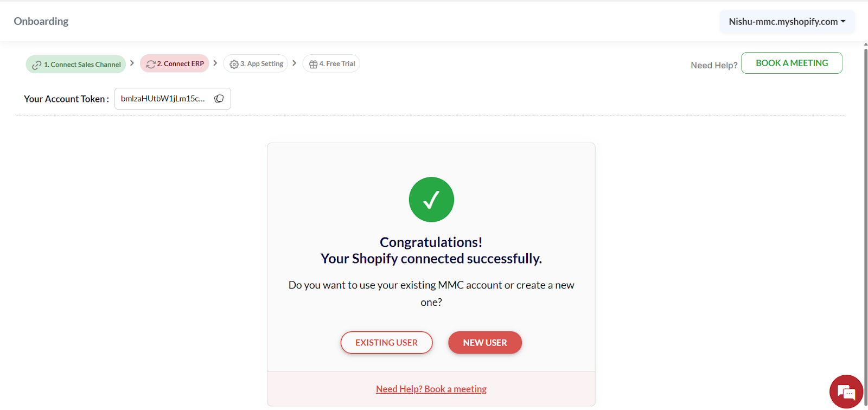The height and width of the screenshot is (410, 868).
Task: Click the chevron after Connect Sales Channel step
Action: (132, 63)
